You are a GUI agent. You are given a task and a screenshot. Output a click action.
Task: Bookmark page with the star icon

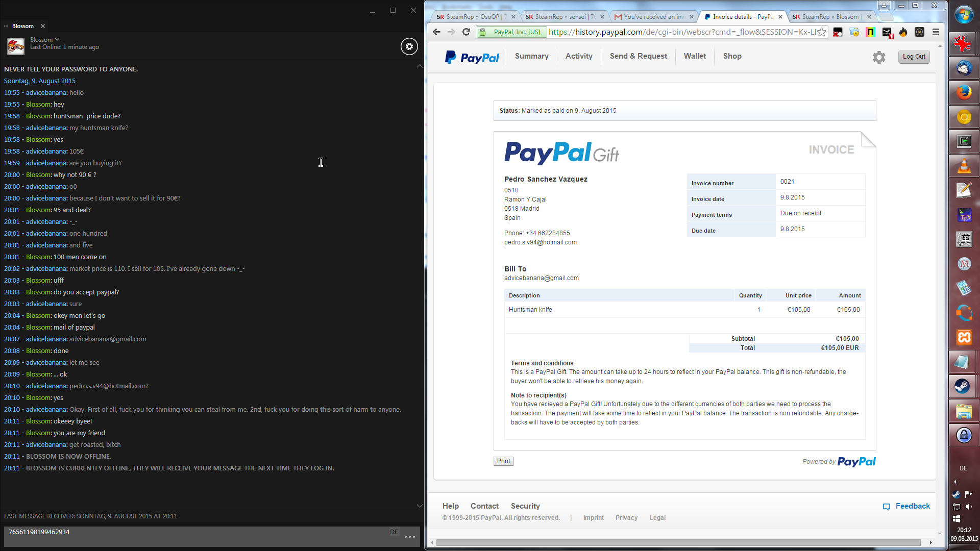[x=821, y=32]
